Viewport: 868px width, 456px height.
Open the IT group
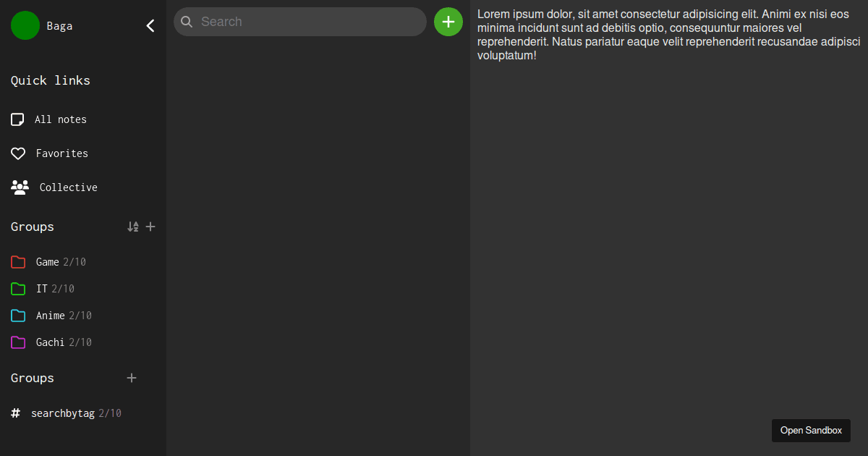tap(42, 289)
